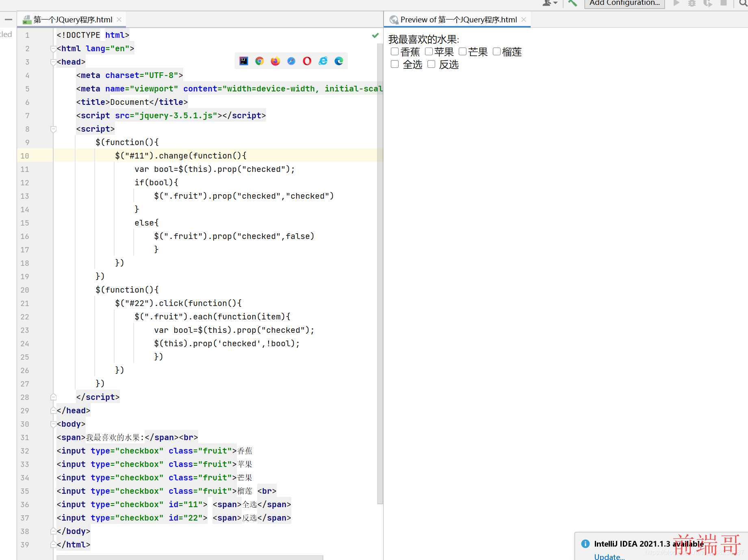This screenshot has width=748, height=560.
Task: Click the green hammer Build Project icon
Action: [572, 3]
